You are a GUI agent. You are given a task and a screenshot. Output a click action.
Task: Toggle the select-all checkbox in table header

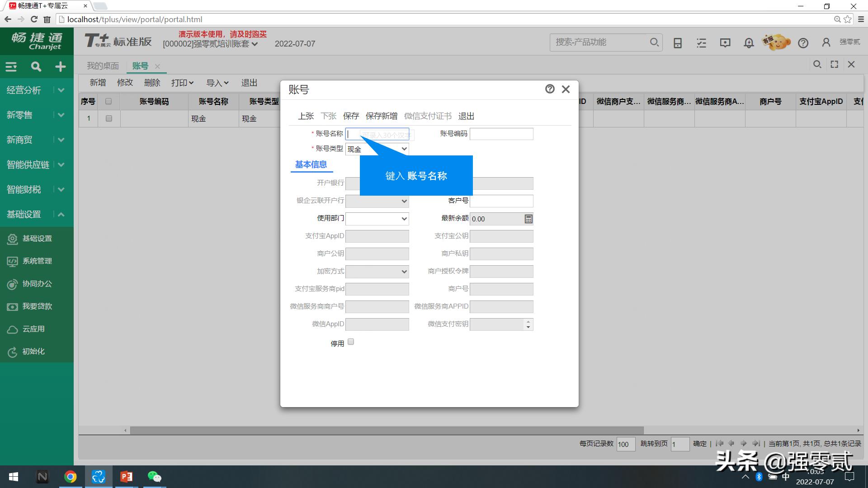point(108,101)
